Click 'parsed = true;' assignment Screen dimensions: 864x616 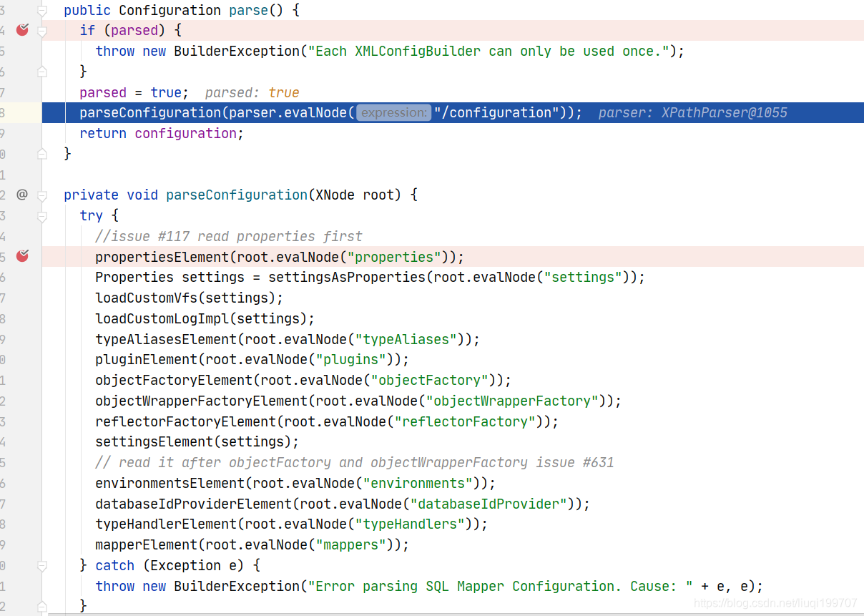[x=134, y=92]
